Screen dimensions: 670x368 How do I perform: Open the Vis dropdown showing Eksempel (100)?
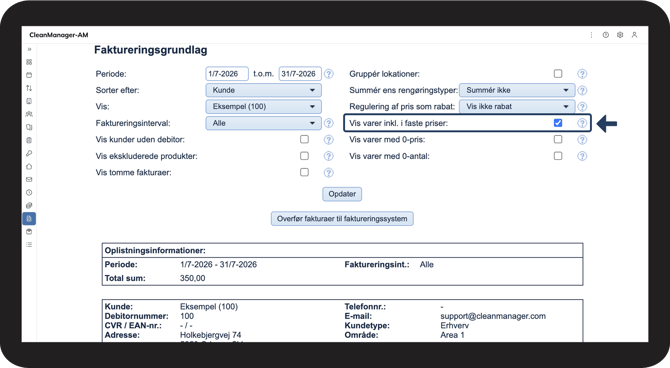264,106
